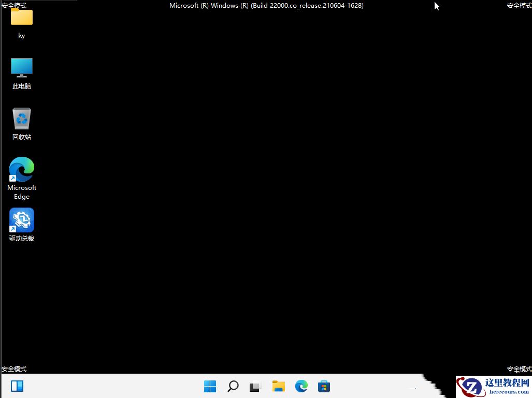Select the 此电脑 icon label
The height and width of the screenshot is (398, 532).
(x=21, y=86)
